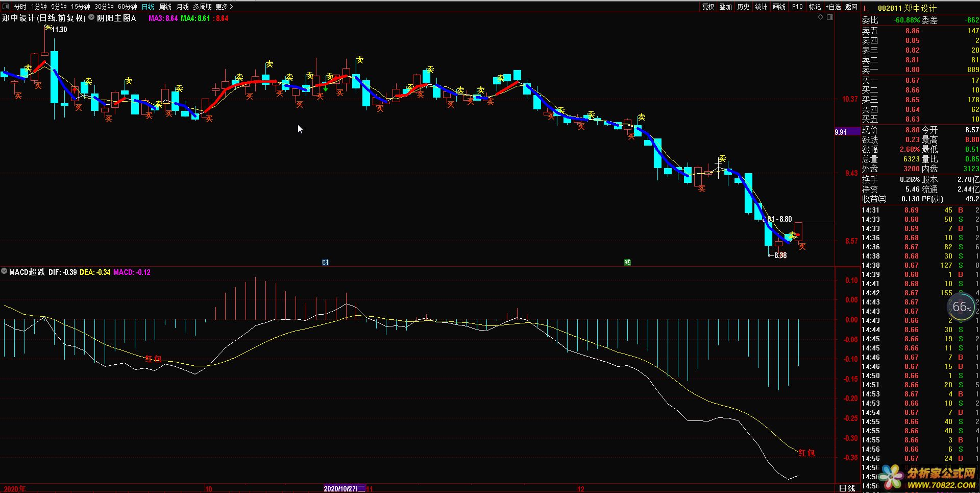This screenshot has height=493, width=980.
Task: Click the 66% circular gauge widget
Action: point(962,307)
